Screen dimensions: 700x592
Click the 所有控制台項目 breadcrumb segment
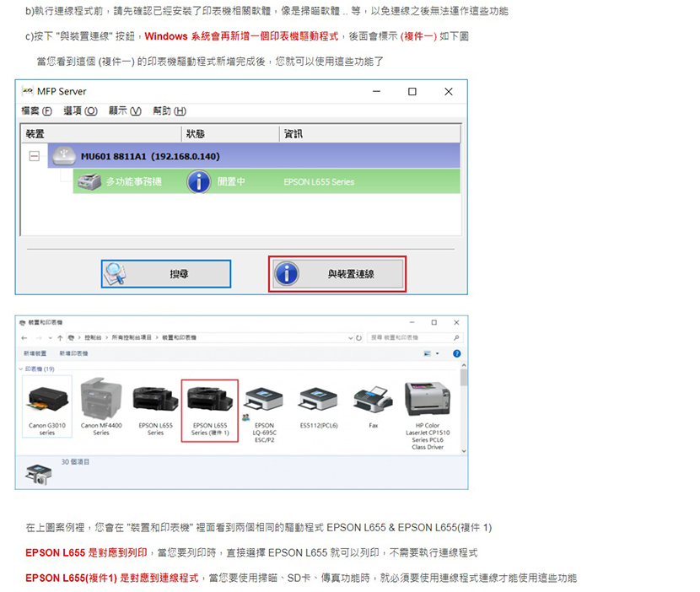tap(132, 338)
